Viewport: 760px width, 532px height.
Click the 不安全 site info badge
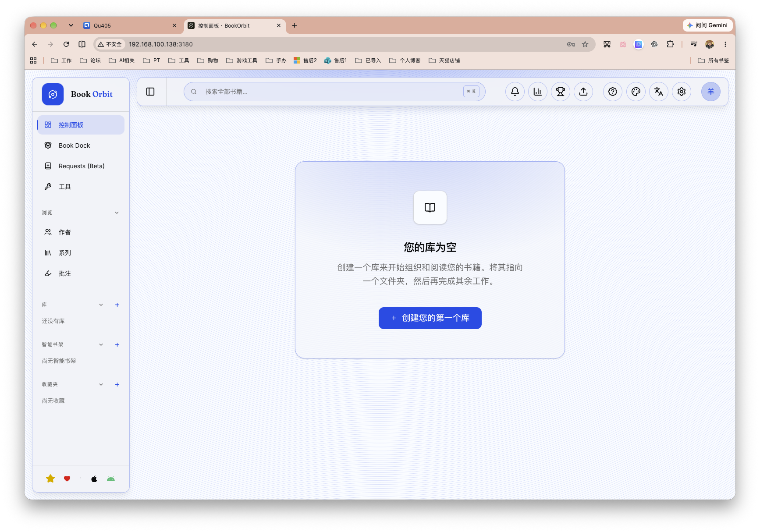(x=110, y=44)
